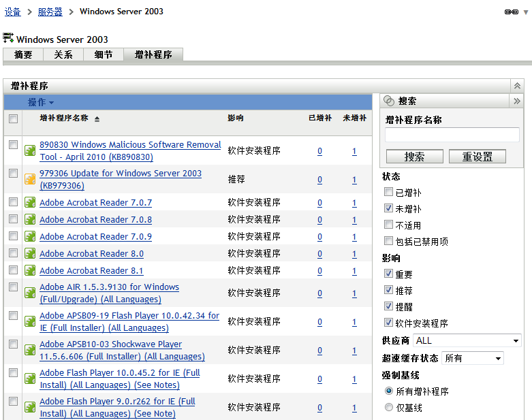Screen dimensions: 532x420
Task: Click the 已增补 column header
Action: (x=320, y=118)
